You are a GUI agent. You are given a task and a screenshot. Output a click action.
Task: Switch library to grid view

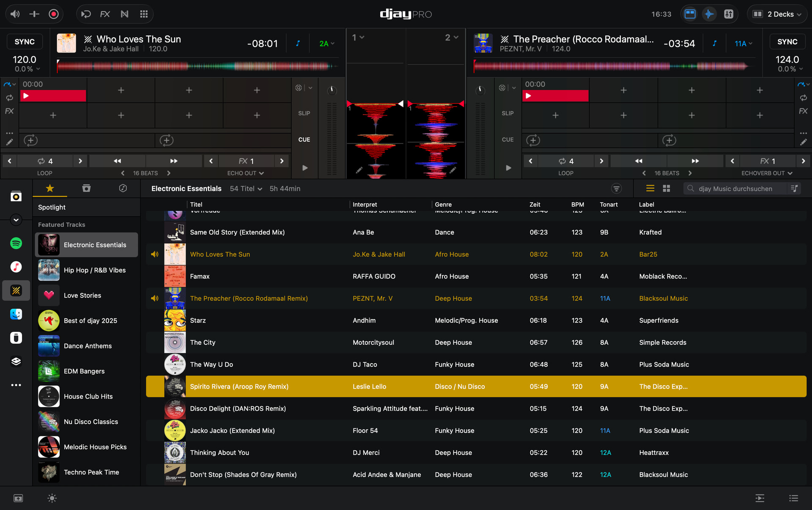tap(667, 188)
